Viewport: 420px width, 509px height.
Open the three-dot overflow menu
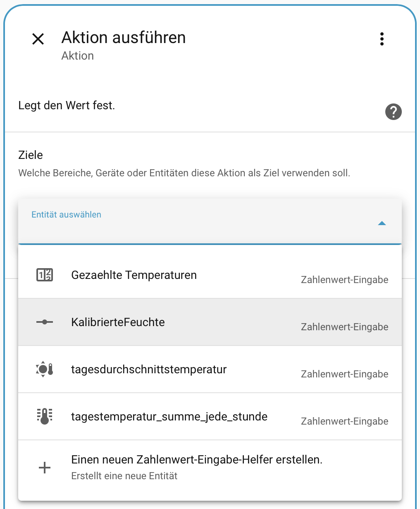382,39
